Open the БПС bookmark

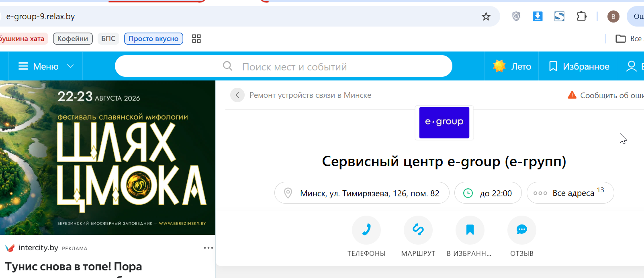(x=108, y=39)
